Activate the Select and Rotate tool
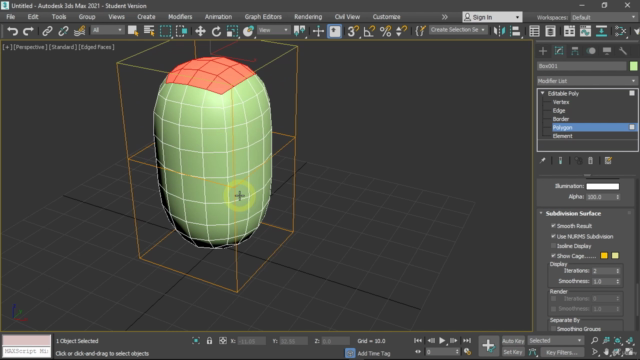This screenshot has height=360, width=640. point(216,31)
